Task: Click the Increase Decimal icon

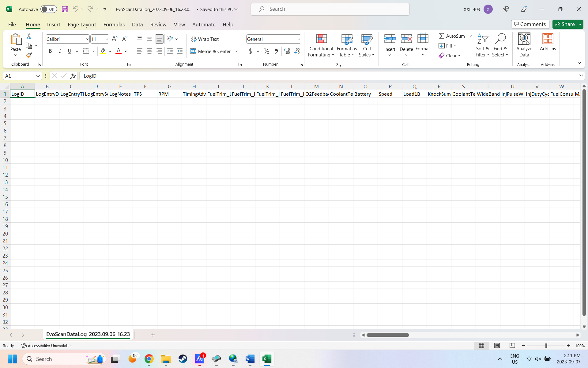Action: (287, 51)
